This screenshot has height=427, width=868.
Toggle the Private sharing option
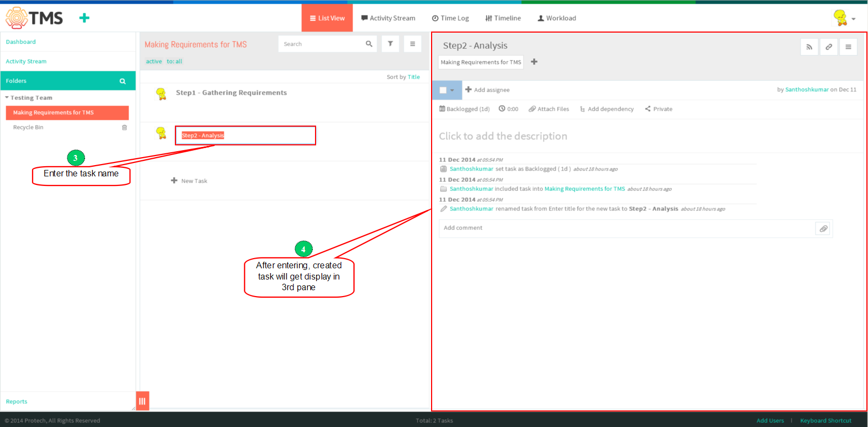(658, 109)
